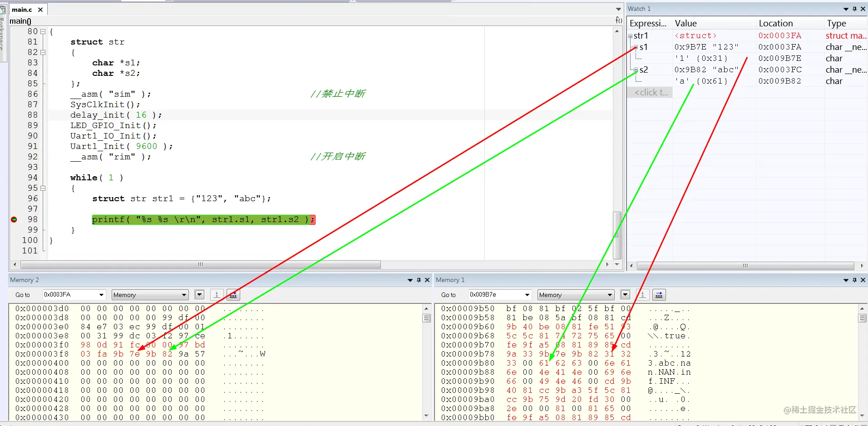Click Watch panel horizontal scrollbar thumb

click(x=745, y=266)
